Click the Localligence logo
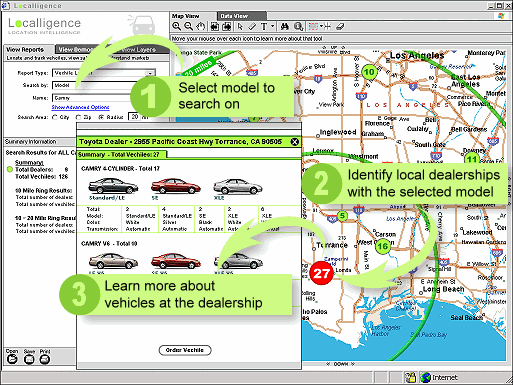This screenshot has height=385, width=513. (x=44, y=26)
